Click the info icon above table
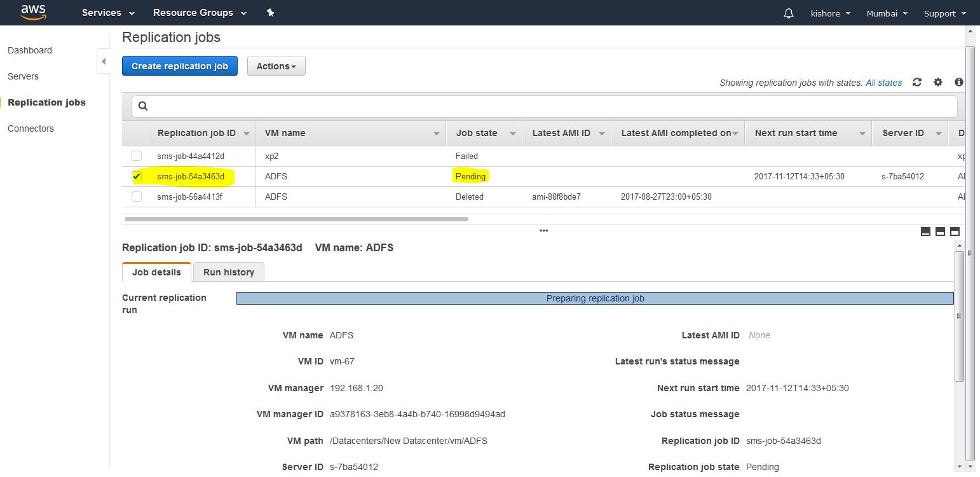The width and height of the screenshot is (980, 477). pos(958,82)
